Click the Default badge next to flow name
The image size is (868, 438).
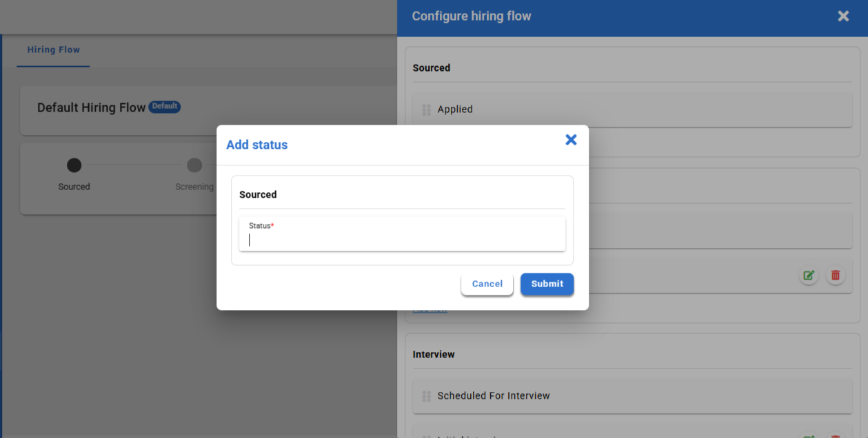(165, 107)
